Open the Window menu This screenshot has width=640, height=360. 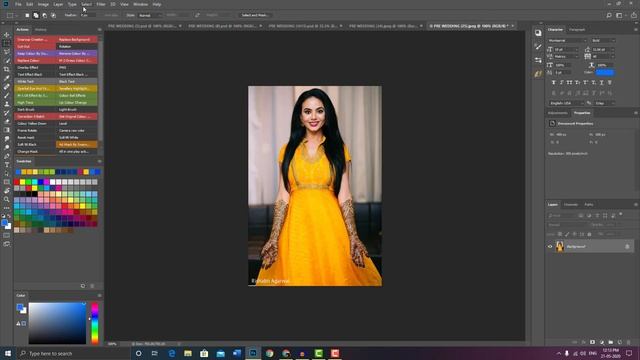click(140, 4)
